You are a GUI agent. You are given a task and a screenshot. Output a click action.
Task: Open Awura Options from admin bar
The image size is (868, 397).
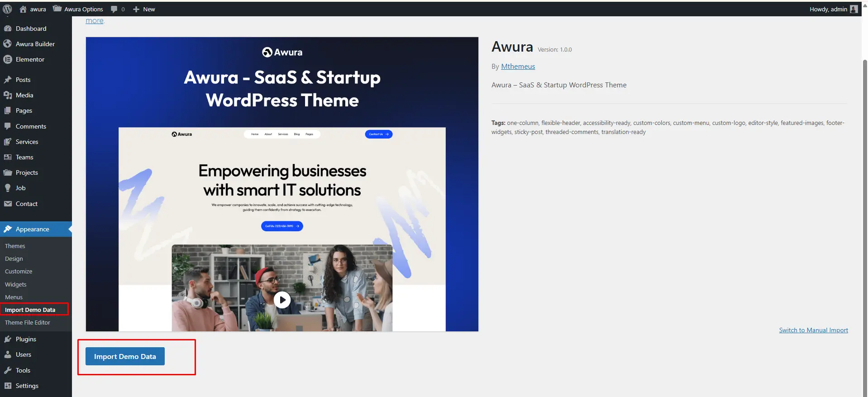tap(78, 9)
